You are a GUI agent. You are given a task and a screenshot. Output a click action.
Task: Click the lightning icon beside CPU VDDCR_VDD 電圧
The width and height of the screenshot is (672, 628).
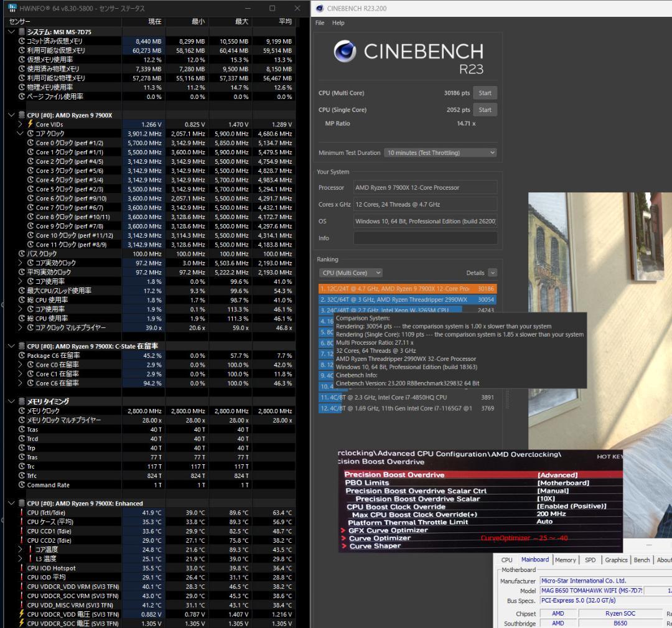click(22, 614)
